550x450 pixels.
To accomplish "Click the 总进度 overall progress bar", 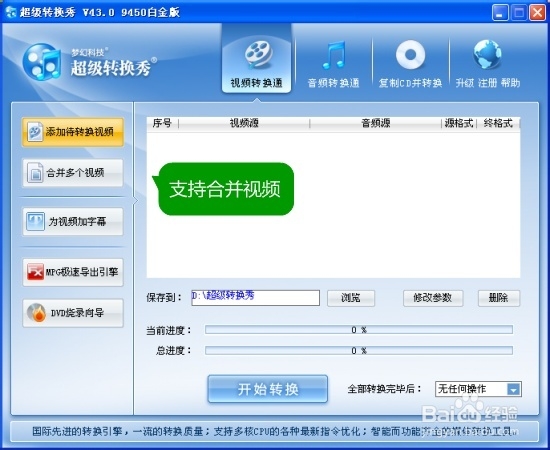I will [x=359, y=350].
